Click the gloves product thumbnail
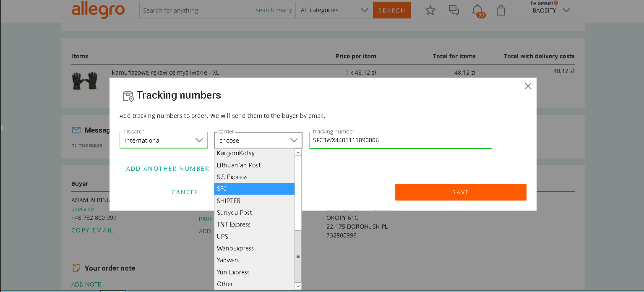 (85, 81)
